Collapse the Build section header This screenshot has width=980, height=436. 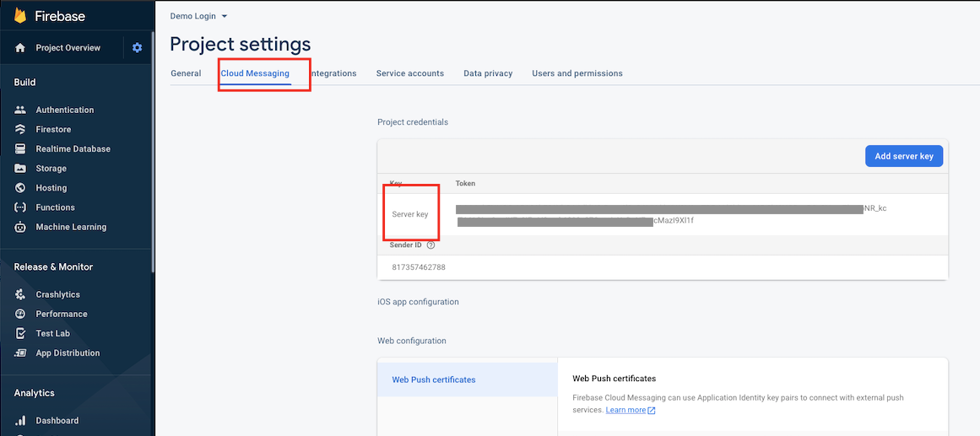tap(25, 83)
